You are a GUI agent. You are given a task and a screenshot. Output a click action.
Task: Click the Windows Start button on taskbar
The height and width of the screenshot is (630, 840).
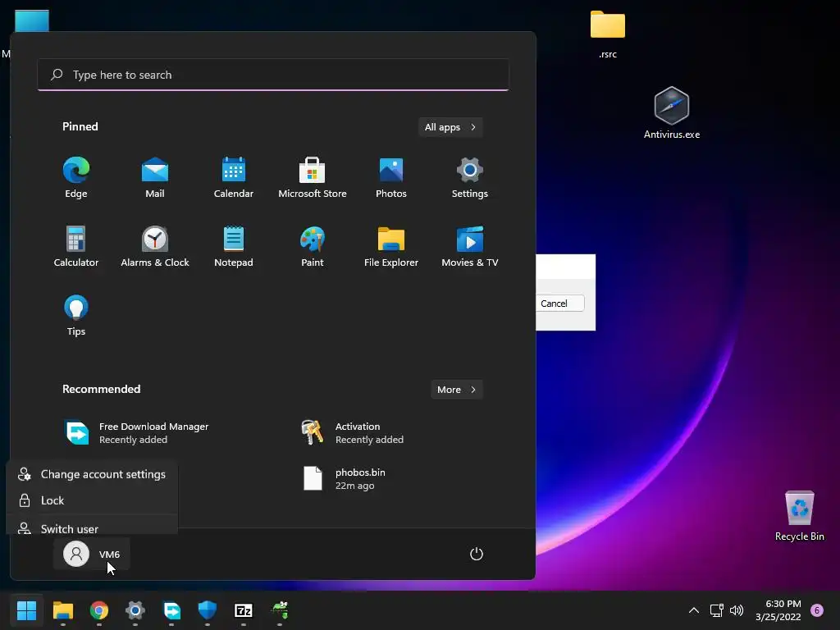tap(27, 610)
